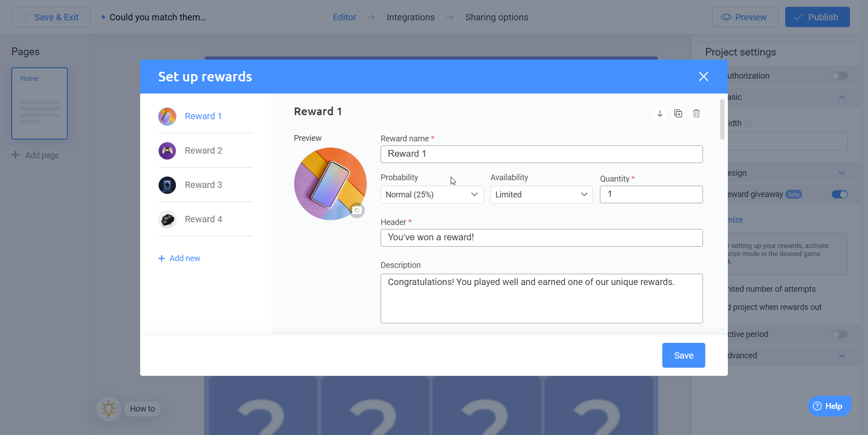
Task: Close the Set up rewards dialog
Action: pyautogui.click(x=703, y=76)
